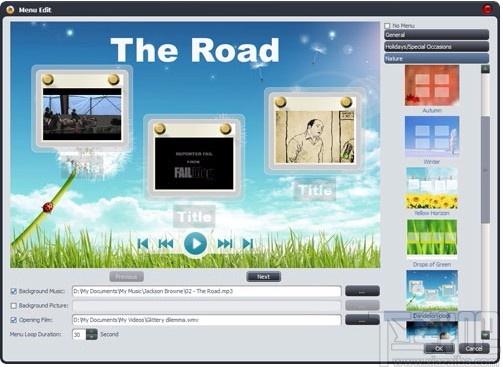The height and width of the screenshot is (367, 503).
Task: Click the template list scrollbar thumb
Action: (x=485, y=170)
